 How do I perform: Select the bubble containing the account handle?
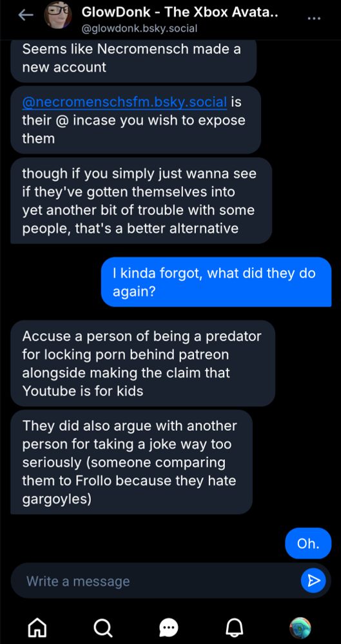[x=136, y=120]
